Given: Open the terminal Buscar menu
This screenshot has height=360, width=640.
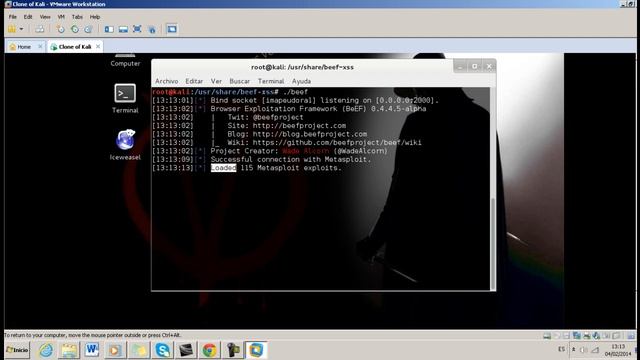Looking at the screenshot, I should (240, 81).
